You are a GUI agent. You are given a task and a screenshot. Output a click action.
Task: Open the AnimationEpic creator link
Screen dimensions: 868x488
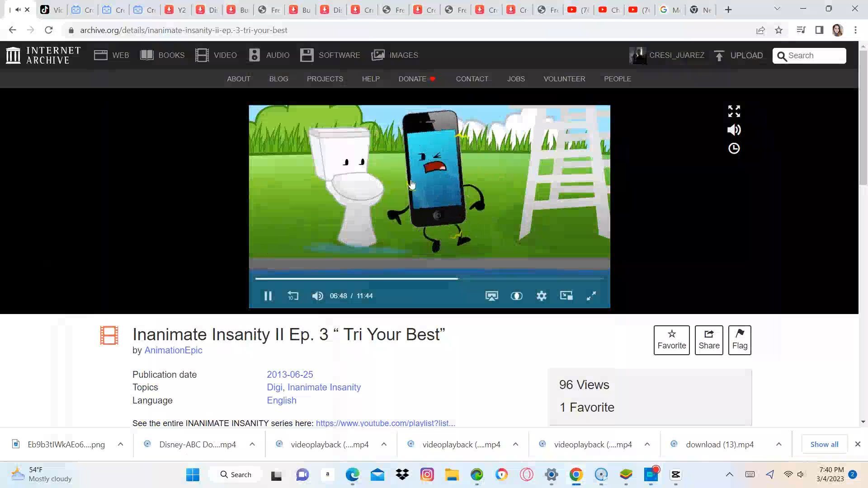(x=173, y=350)
